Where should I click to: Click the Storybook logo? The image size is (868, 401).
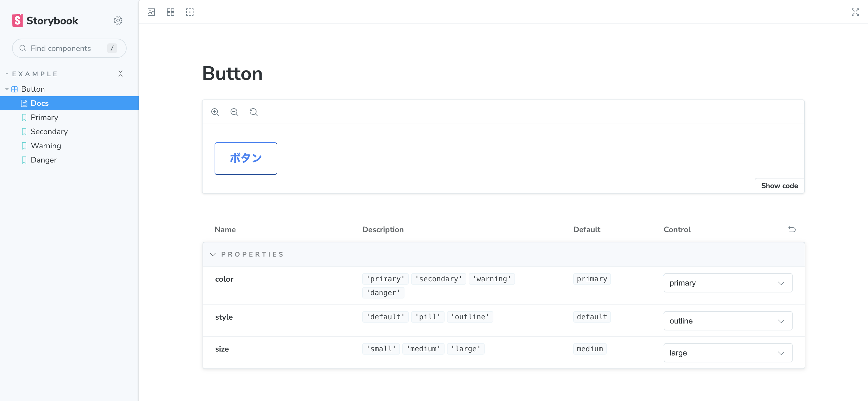pos(45,21)
